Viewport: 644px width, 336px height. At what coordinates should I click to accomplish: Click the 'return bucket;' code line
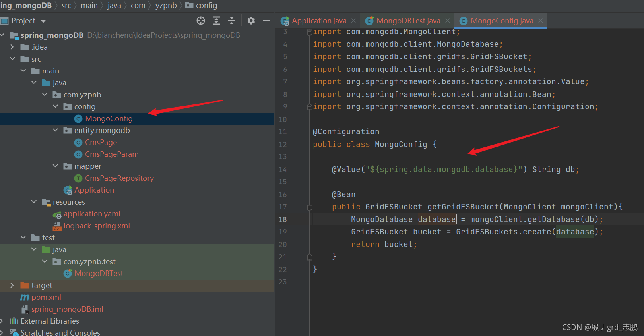click(384, 244)
